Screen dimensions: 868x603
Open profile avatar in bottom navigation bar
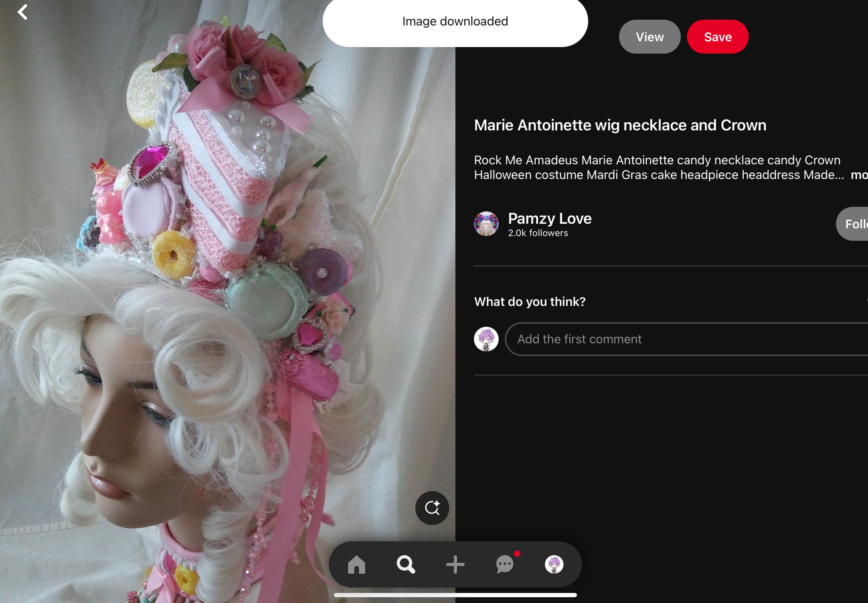(554, 564)
